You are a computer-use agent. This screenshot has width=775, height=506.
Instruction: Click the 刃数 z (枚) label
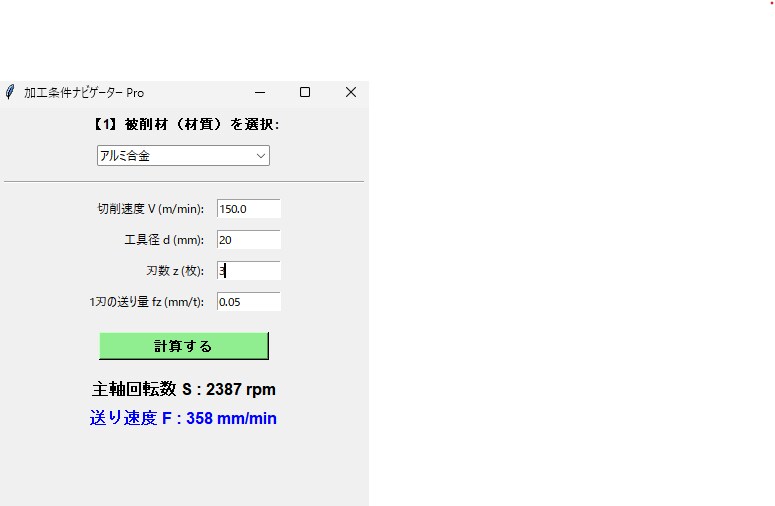click(x=175, y=271)
